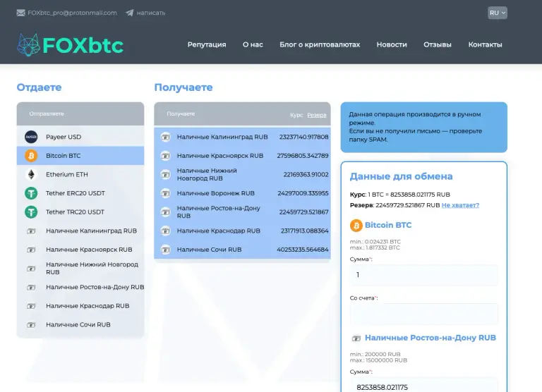Select Tether ERC20 USDT to send
542x392 pixels.
coord(80,193)
